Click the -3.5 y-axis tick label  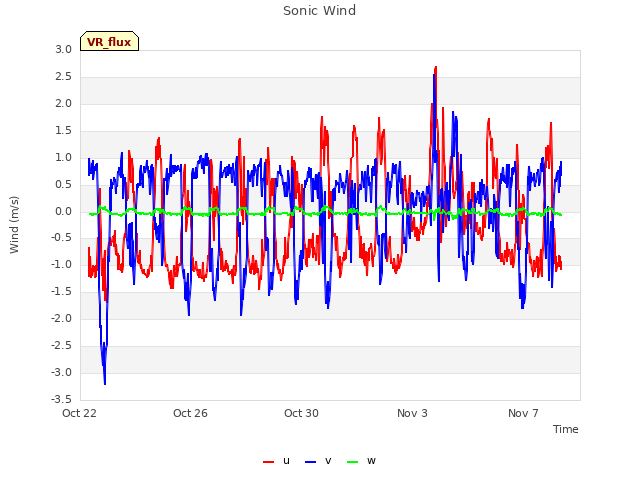(x=62, y=400)
